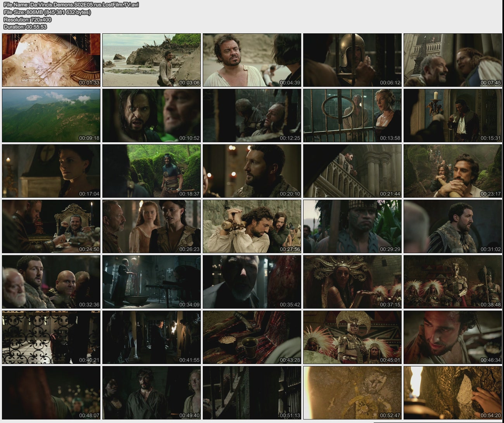Click the map thumbnail at 00:01:33
This screenshot has width=504, height=423.
coord(51,60)
